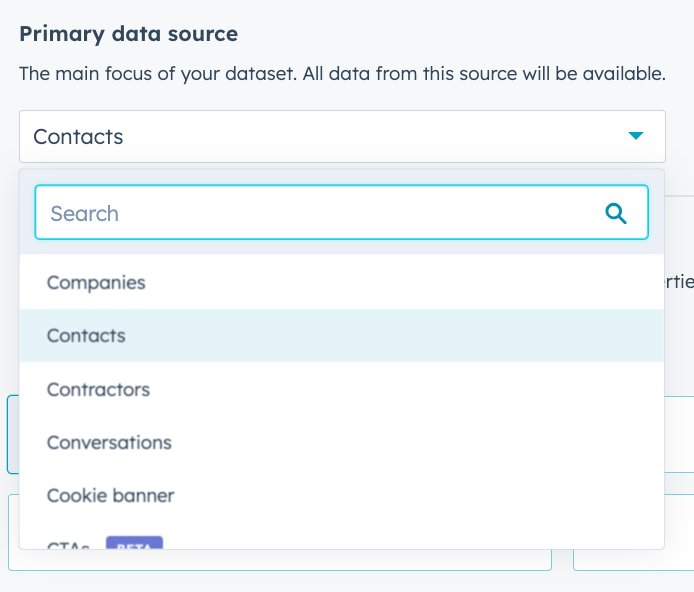
Task: Click the "Search" placeholder text
Action: pos(84,213)
